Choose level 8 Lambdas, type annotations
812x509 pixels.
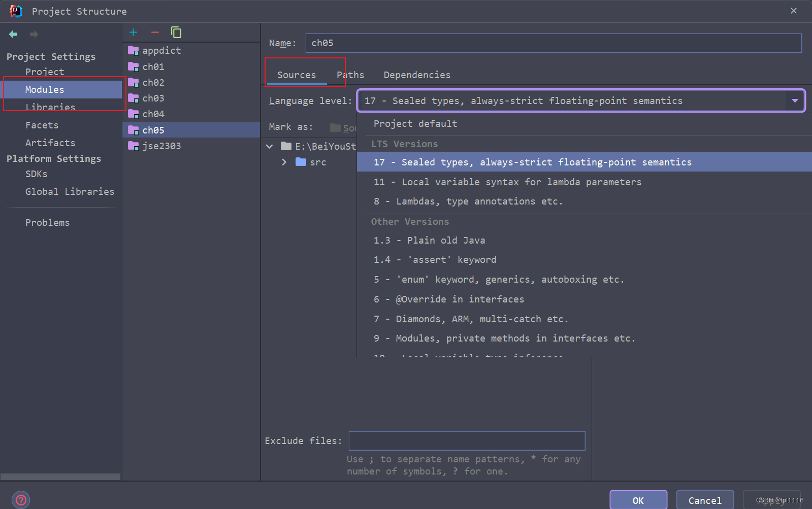584,201
